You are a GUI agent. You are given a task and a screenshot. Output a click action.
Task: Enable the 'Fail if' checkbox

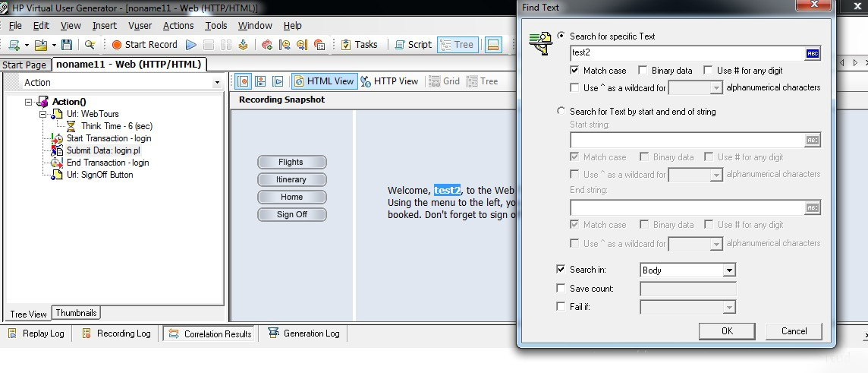tap(561, 306)
